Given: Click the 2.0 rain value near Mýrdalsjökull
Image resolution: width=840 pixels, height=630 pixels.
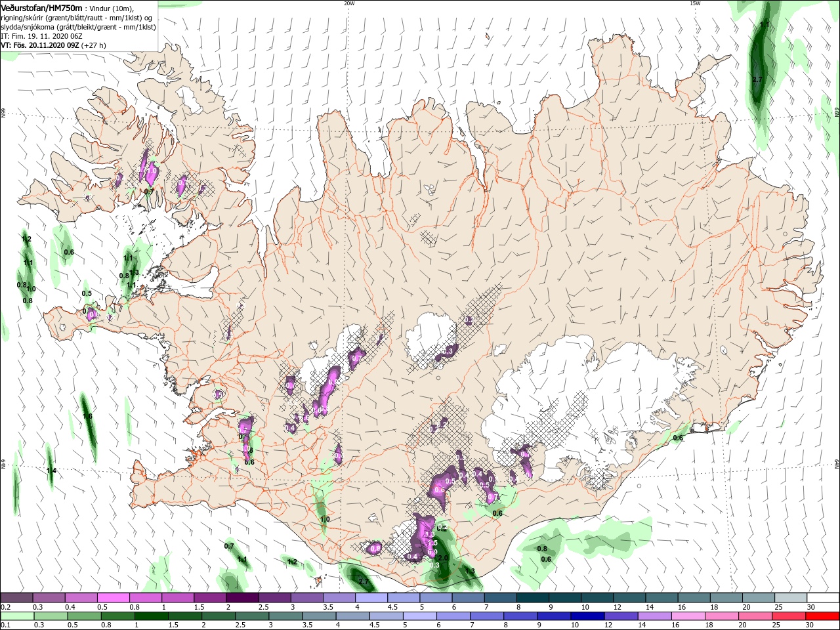Looking at the screenshot, I should [x=443, y=558].
